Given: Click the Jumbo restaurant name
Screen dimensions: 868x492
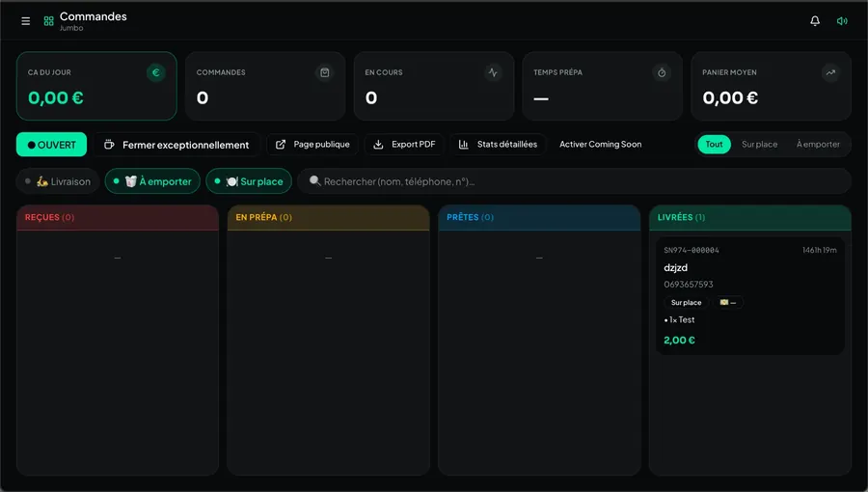Looking at the screenshot, I should point(71,28).
